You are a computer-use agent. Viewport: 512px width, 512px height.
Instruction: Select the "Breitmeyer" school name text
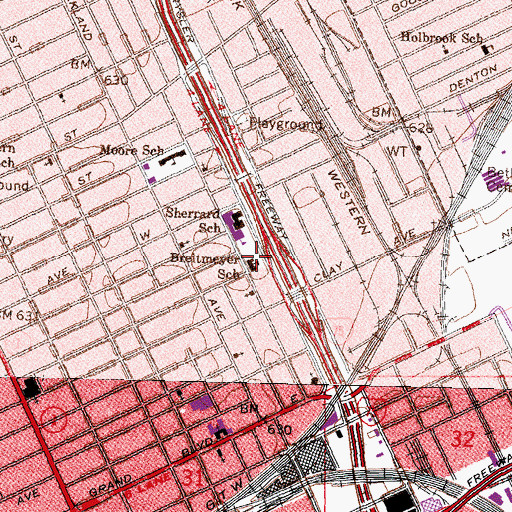205,258
